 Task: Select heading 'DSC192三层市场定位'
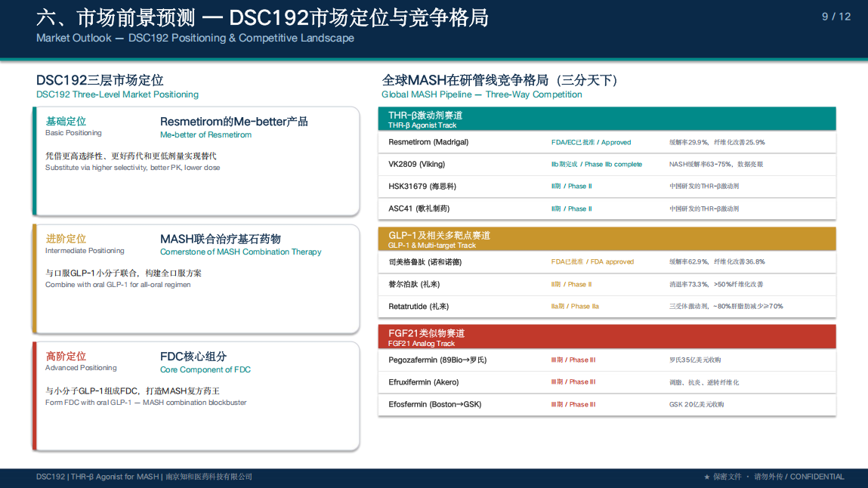click(100, 80)
